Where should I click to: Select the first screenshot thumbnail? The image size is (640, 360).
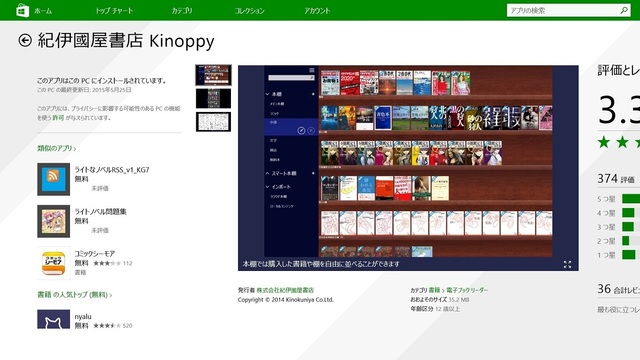[x=213, y=75]
